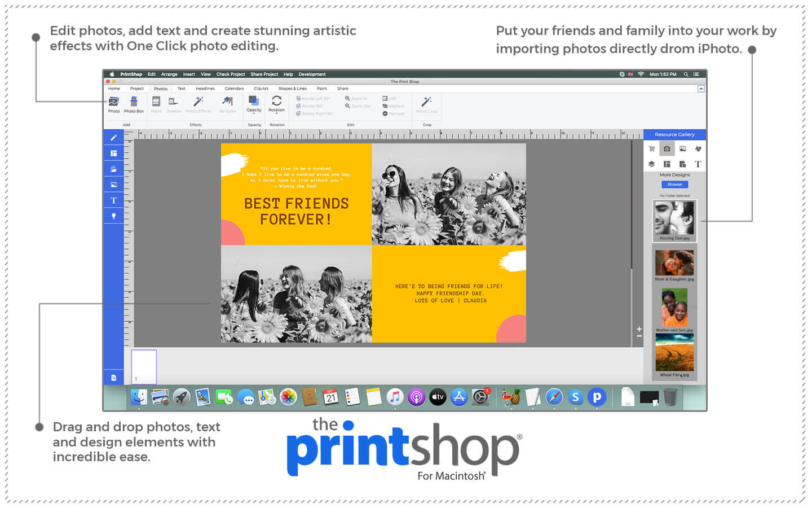Switch to the Shapes & Lines tab
Image resolution: width=812 pixels, height=508 pixels.
293,89
